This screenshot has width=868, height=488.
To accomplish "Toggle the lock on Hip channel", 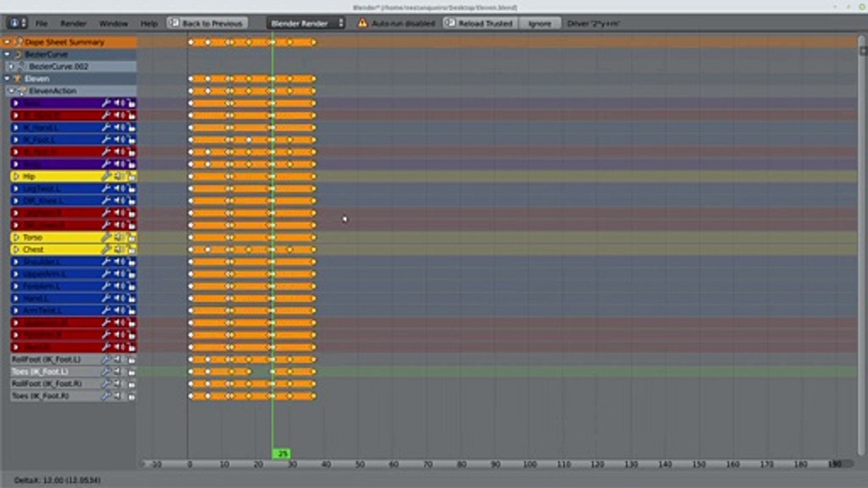I will pyautogui.click(x=132, y=176).
